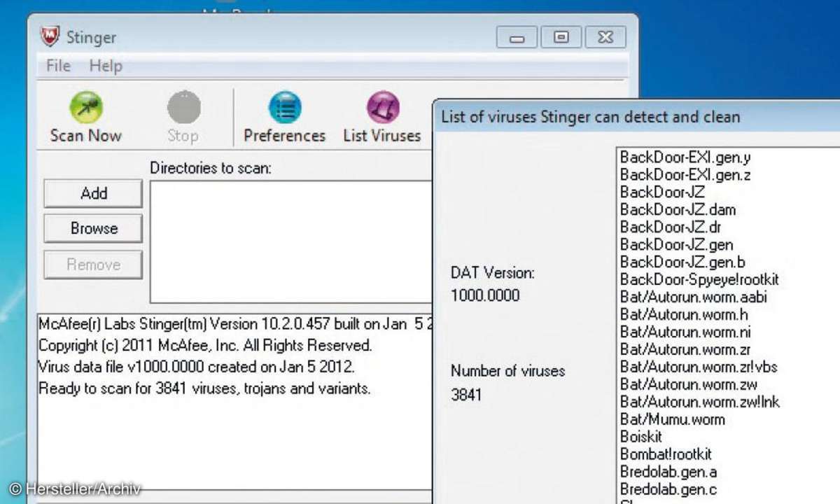Minimize the Stinger window
Viewport: 840px width, 504px height.
point(517,38)
